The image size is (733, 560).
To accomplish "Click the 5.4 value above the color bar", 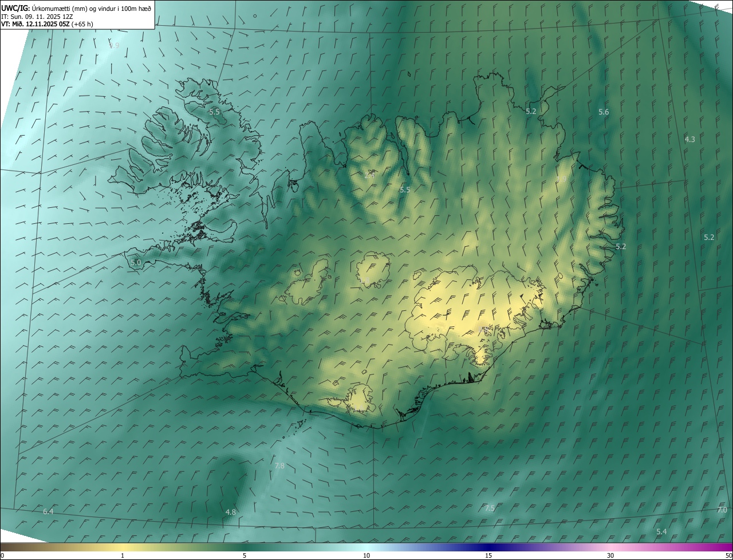I will tap(661, 532).
